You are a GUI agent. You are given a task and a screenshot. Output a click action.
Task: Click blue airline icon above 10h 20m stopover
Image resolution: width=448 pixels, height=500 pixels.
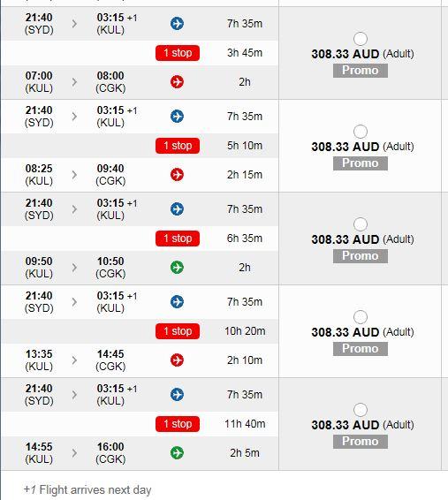pyautogui.click(x=177, y=301)
